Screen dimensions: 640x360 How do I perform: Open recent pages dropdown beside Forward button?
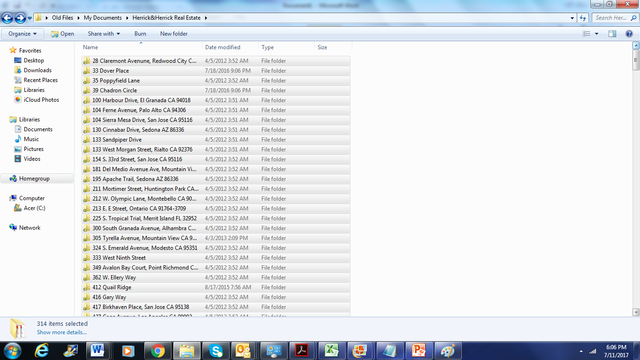(30, 18)
